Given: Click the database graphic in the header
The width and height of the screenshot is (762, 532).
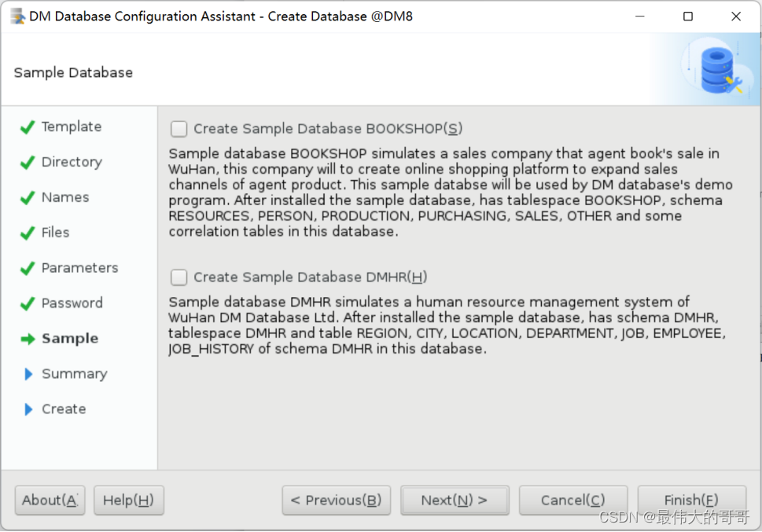Looking at the screenshot, I should [716, 69].
